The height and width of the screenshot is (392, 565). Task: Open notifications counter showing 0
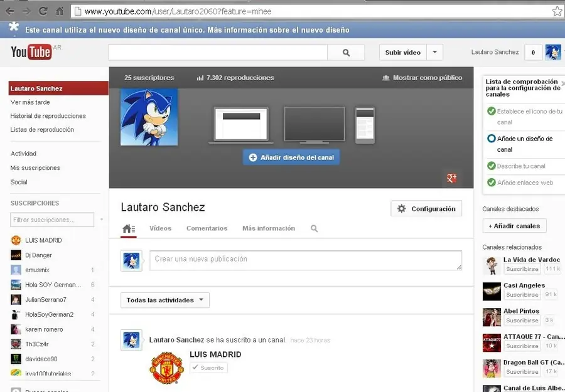[533, 52]
